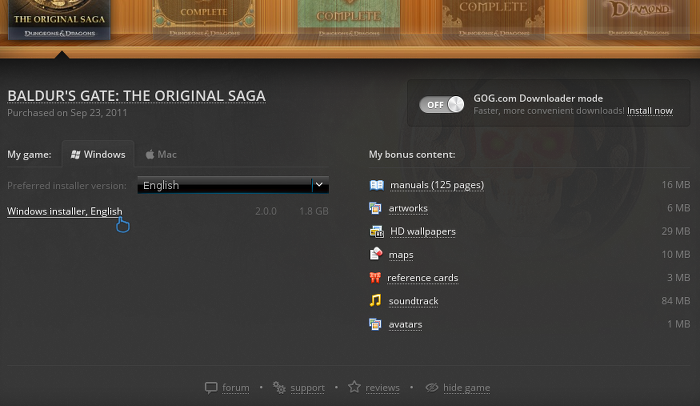The image size is (700, 406).
Task: Select The Original Saga game cover
Action: click(59, 20)
